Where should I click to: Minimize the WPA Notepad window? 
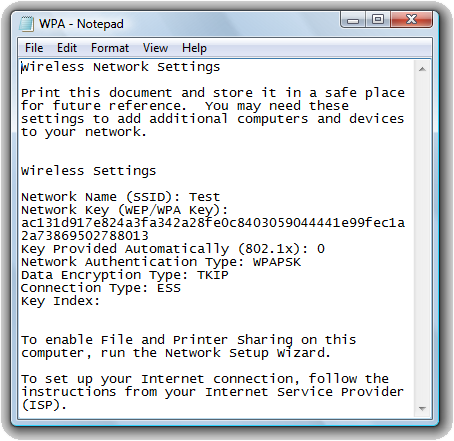click(x=353, y=20)
